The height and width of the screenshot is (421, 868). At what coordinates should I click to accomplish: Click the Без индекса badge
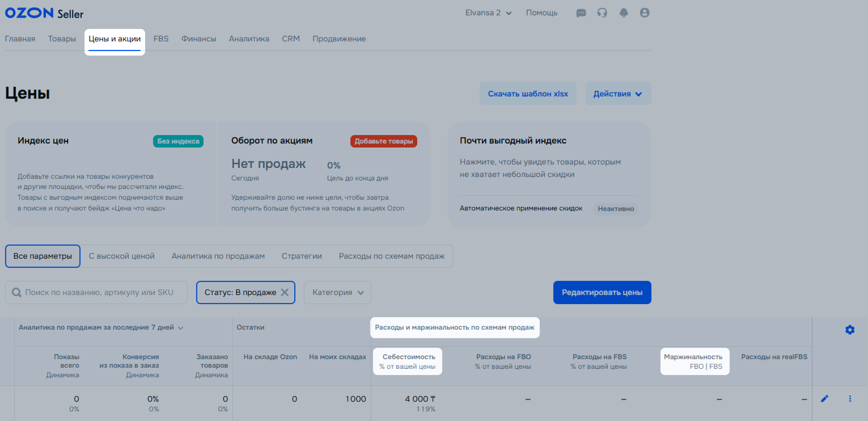tap(178, 141)
